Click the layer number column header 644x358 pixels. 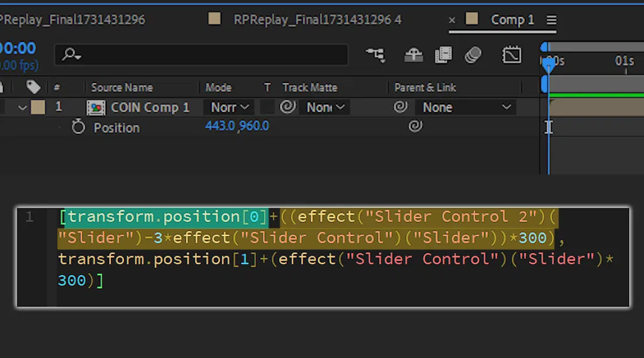57,88
